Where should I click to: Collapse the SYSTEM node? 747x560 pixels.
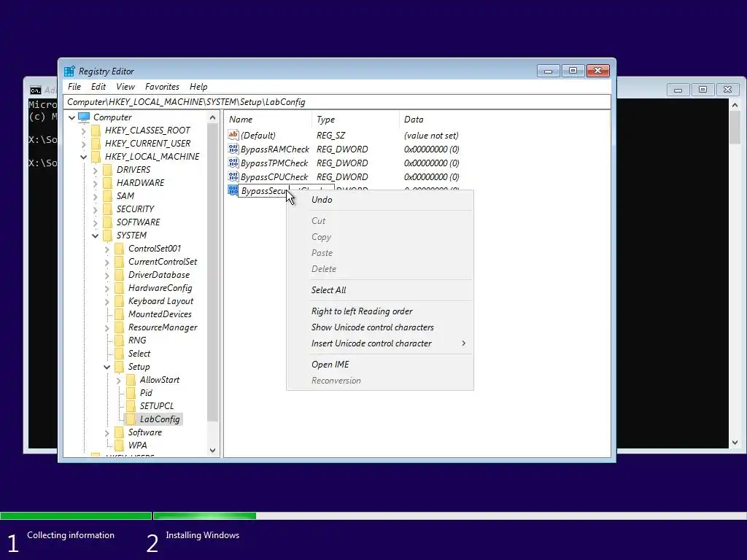(x=96, y=236)
